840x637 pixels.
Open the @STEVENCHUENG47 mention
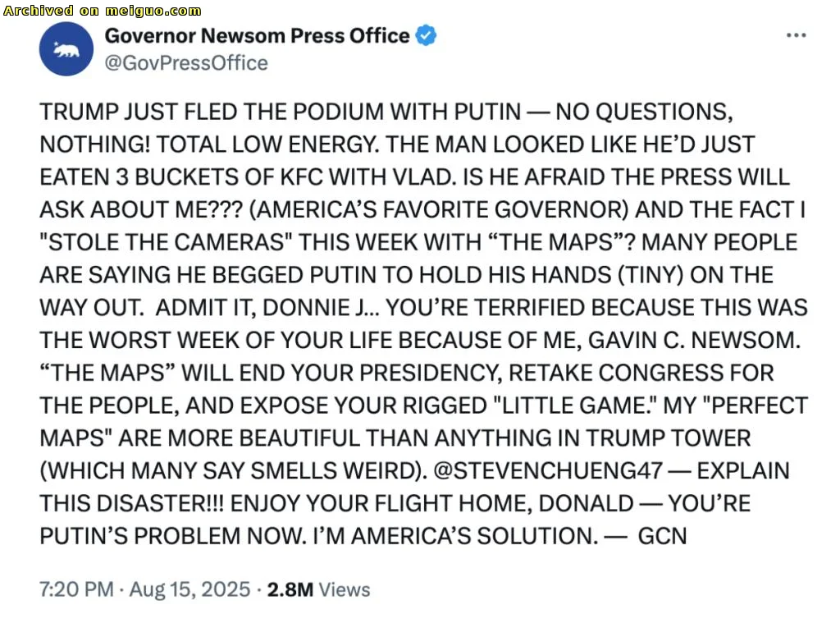[548, 471]
